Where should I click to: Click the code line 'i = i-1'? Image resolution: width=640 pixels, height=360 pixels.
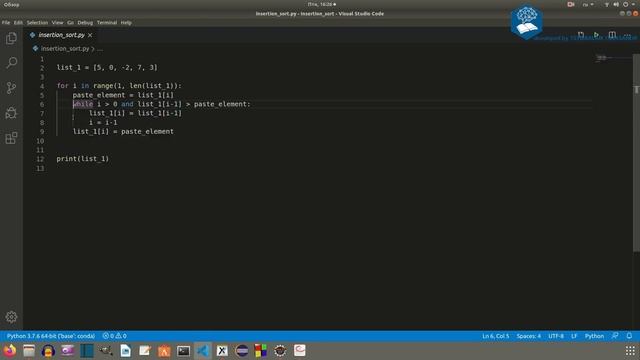[x=103, y=122]
